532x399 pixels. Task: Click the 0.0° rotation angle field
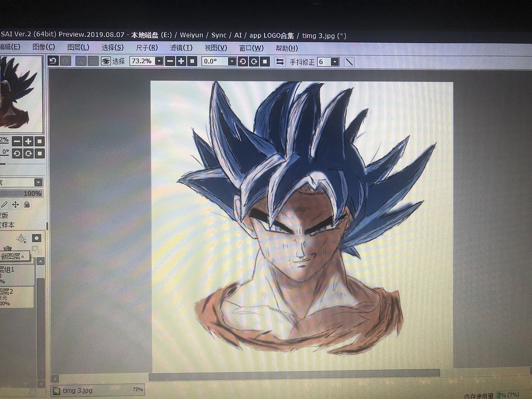tap(215, 62)
